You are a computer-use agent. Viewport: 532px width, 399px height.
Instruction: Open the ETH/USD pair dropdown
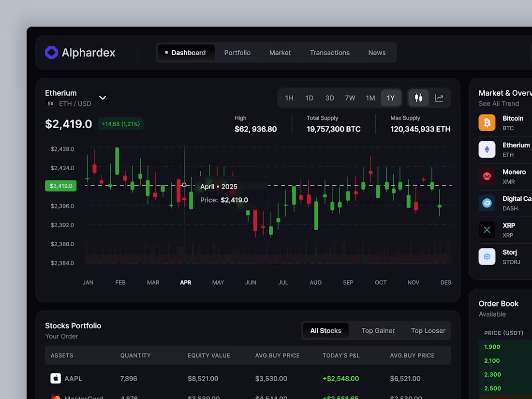102,97
